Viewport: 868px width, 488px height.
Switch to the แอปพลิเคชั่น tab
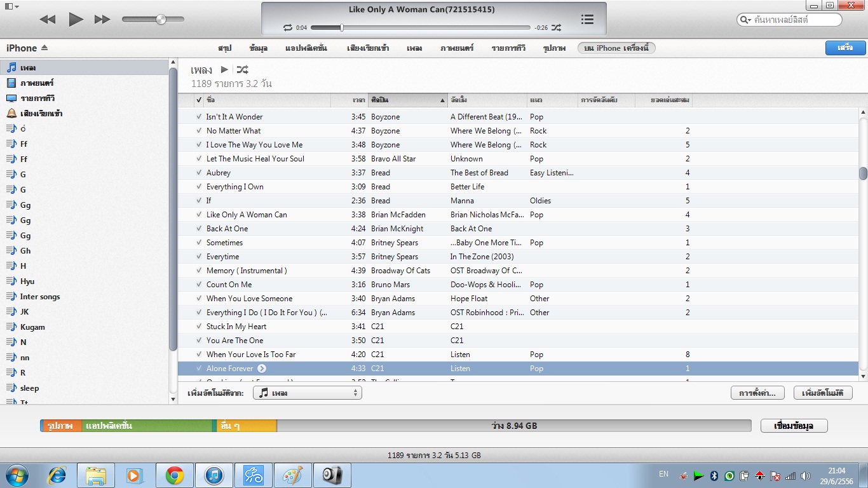(306, 48)
